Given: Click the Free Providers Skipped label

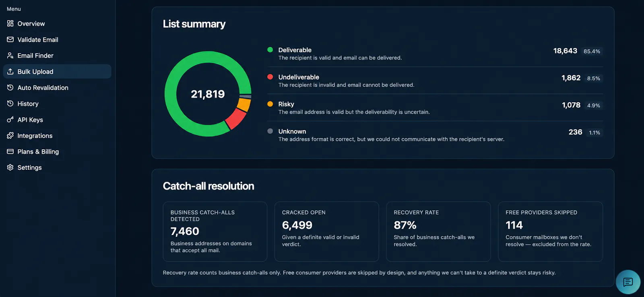Looking at the screenshot, I should (541, 212).
